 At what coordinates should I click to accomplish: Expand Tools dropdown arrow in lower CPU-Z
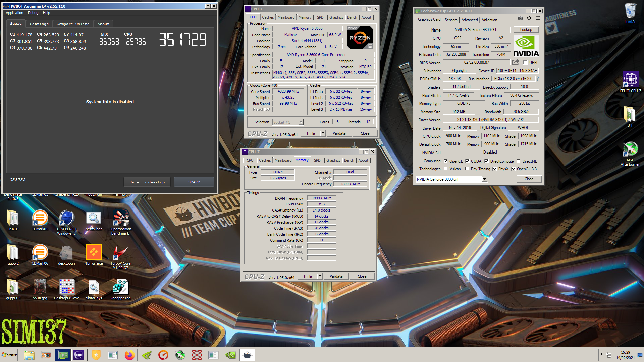pyautogui.click(x=320, y=276)
